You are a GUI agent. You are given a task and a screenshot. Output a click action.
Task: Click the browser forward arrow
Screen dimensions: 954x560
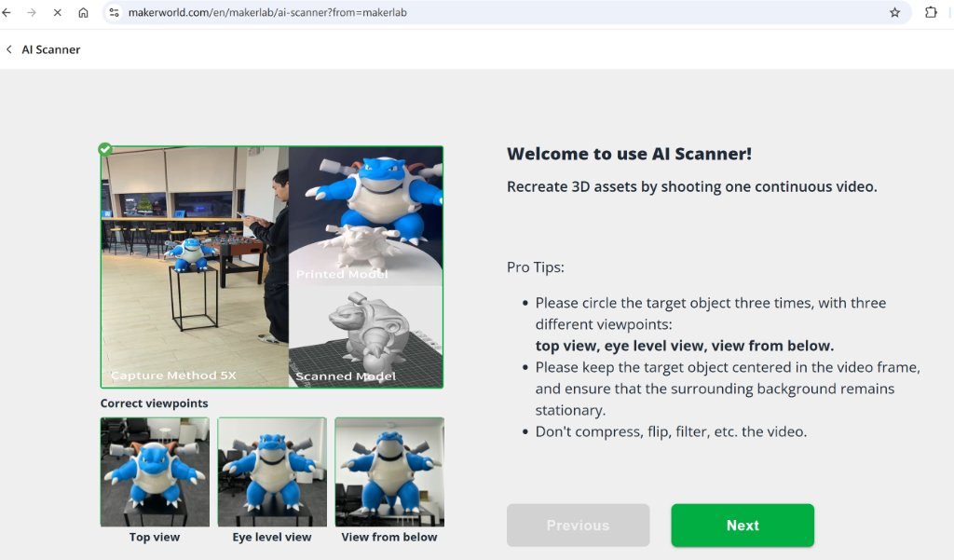point(32,12)
